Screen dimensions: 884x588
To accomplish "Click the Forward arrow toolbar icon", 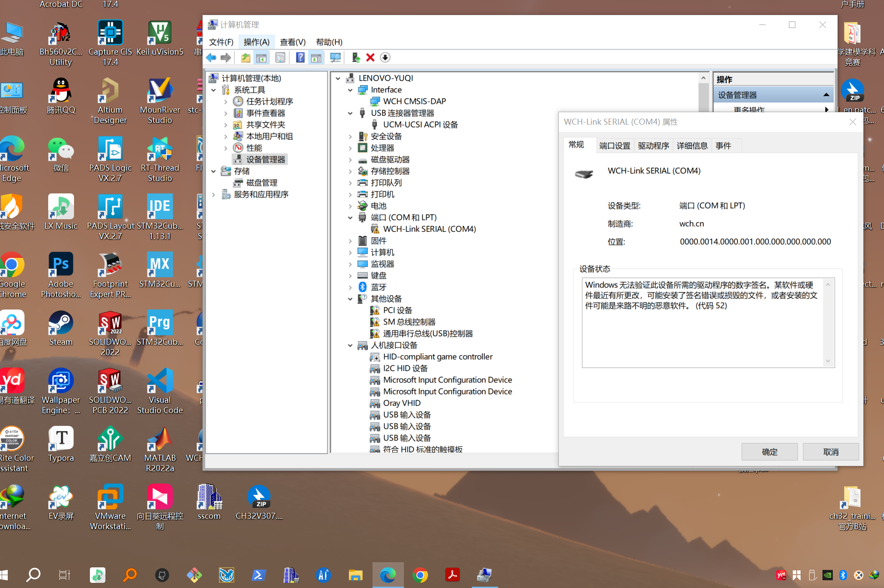I will 225,58.
